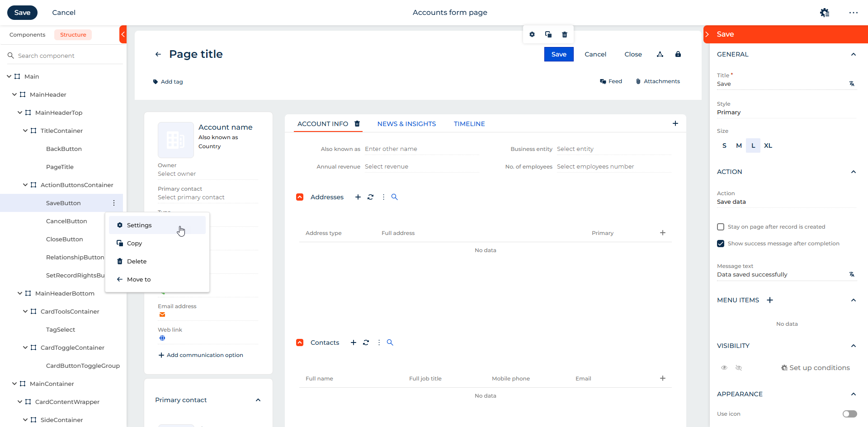Collapse the General section in the properties panel

[853, 54]
